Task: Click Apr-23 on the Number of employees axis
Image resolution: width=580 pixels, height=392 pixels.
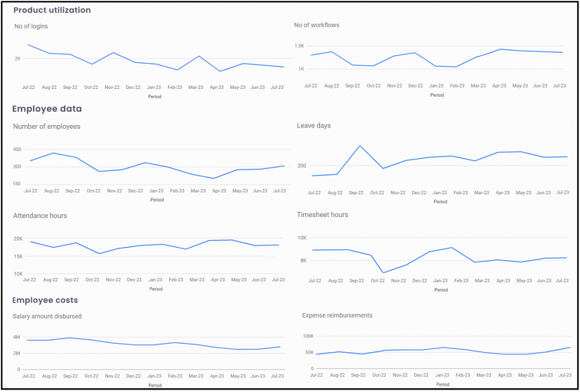Action: tap(219, 191)
